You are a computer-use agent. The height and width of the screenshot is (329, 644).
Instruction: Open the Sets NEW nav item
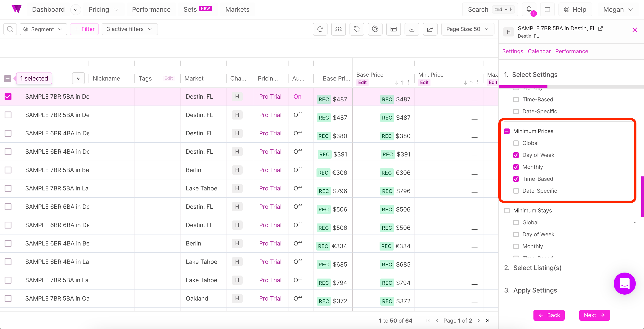point(197,9)
